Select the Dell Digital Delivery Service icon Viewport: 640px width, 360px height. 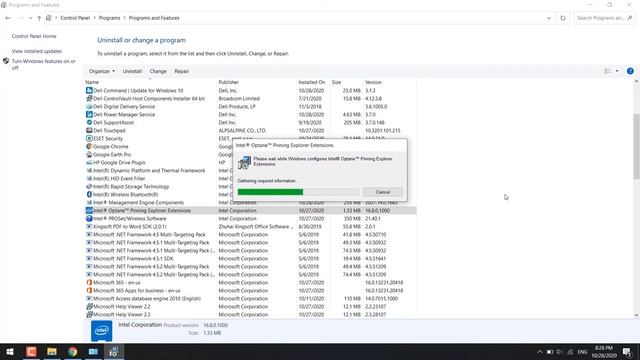(x=89, y=106)
